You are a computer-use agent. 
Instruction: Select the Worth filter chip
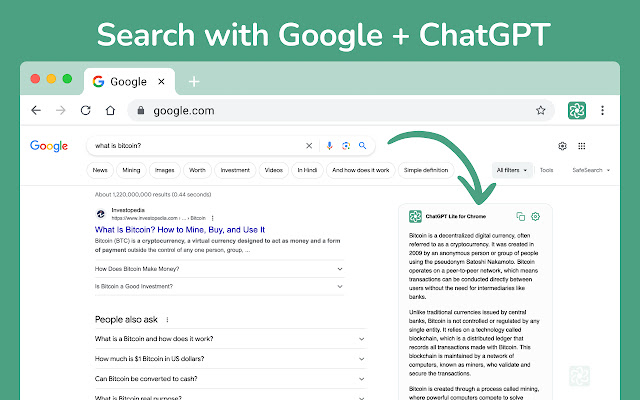pyautogui.click(x=198, y=170)
